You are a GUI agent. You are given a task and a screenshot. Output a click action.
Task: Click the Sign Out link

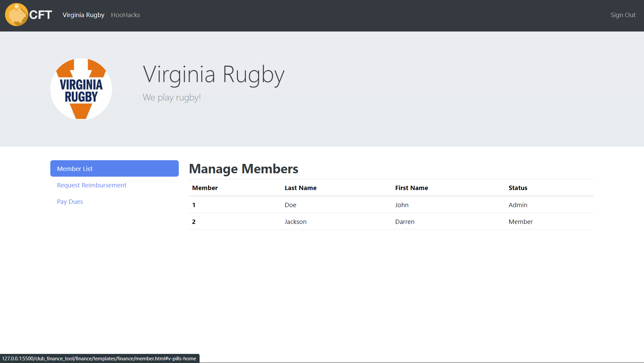tap(623, 15)
